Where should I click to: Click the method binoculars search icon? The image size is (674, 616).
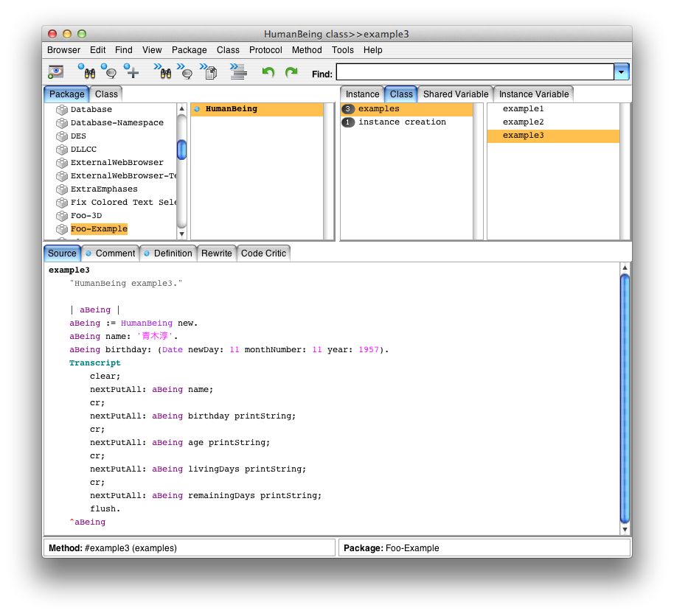click(x=163, y=71)
